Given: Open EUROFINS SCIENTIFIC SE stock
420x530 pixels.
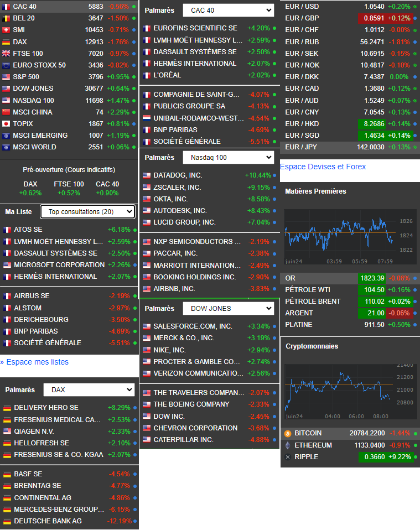Looking at the screenshot, I should tap(209, 28).
